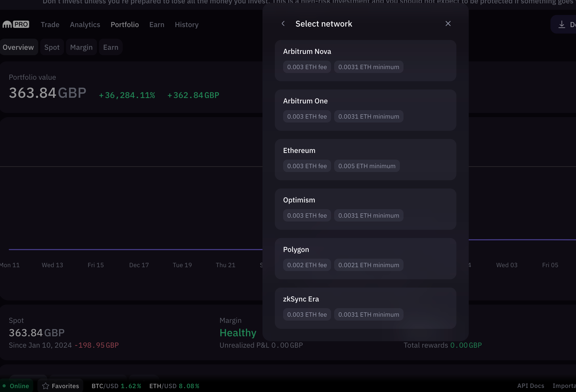576x392 pixels.
Task: Click the Favorites star icon
Action: pyautogui.click(x=46, y=386)
